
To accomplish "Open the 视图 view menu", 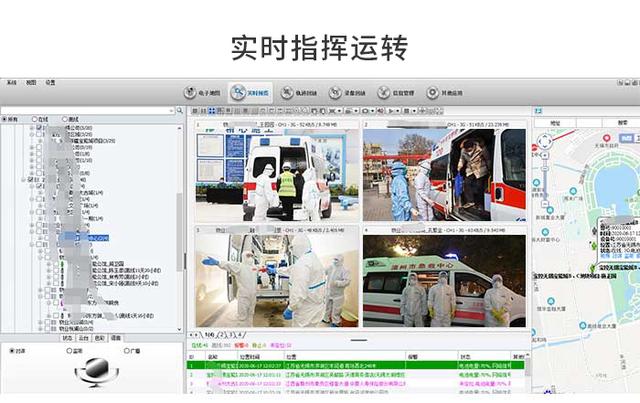I will (31, 82).
